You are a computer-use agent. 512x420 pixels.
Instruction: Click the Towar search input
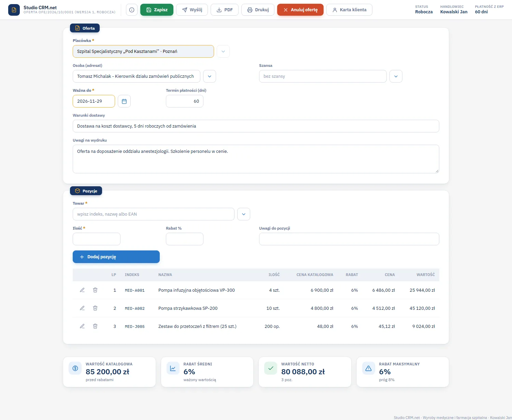[x=154, y=214]
